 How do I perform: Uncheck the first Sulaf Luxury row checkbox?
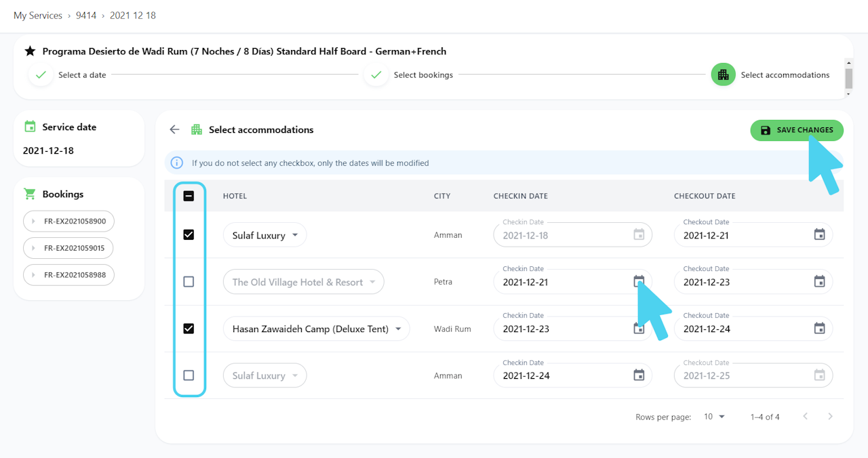coord(189,235)
